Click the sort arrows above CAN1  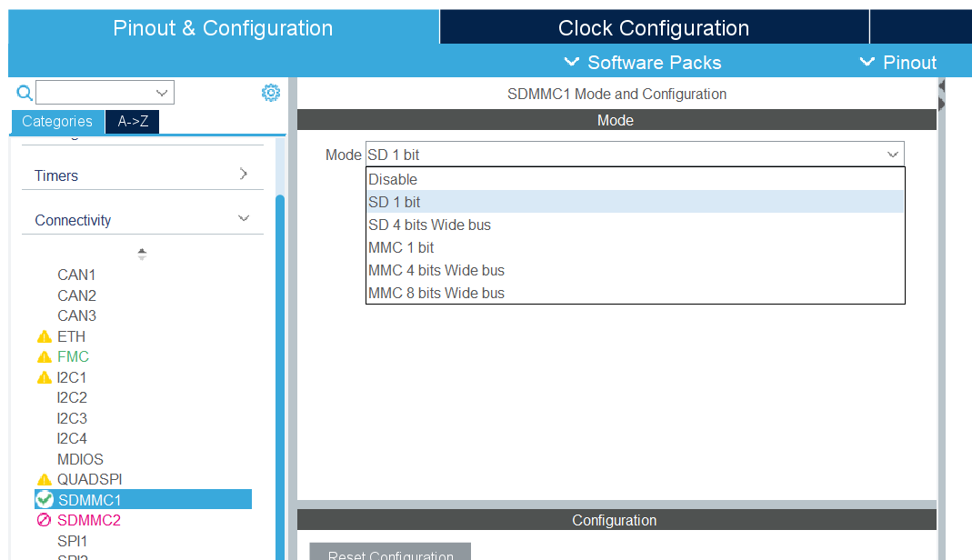coord(142,254)
